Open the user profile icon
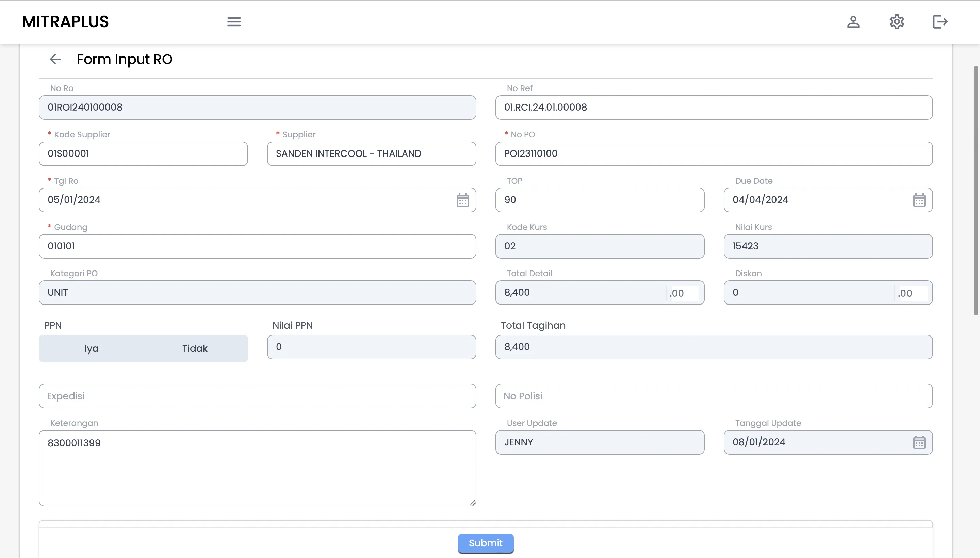 pyautogui.click(x=853, y=22)
